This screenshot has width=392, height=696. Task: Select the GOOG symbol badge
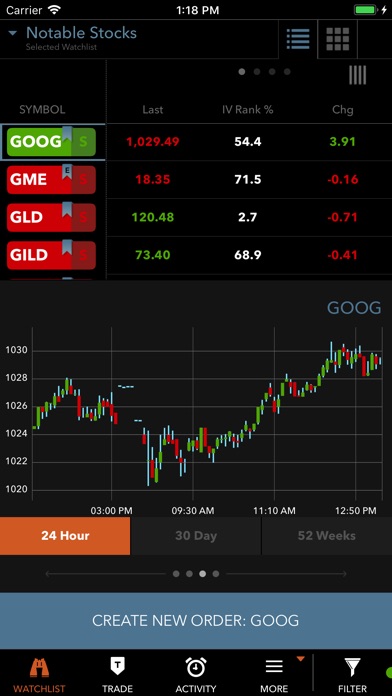tap(51, 142)
